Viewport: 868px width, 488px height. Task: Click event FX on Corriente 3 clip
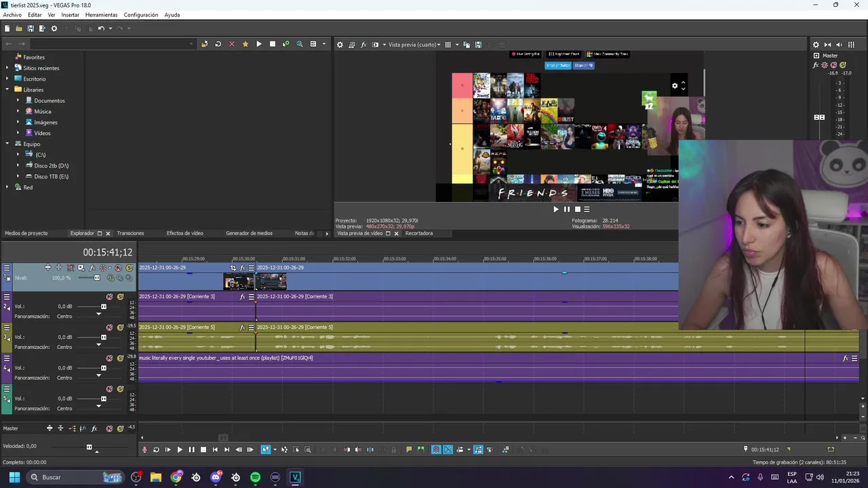point(242,297)
